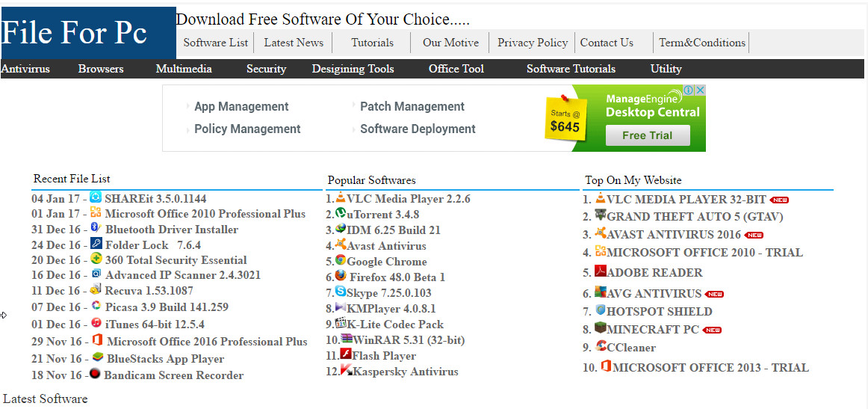The width and height of the screenshot is (868, 409).
Task: Click the Software Deployment ad link
Action: (418, 129)
